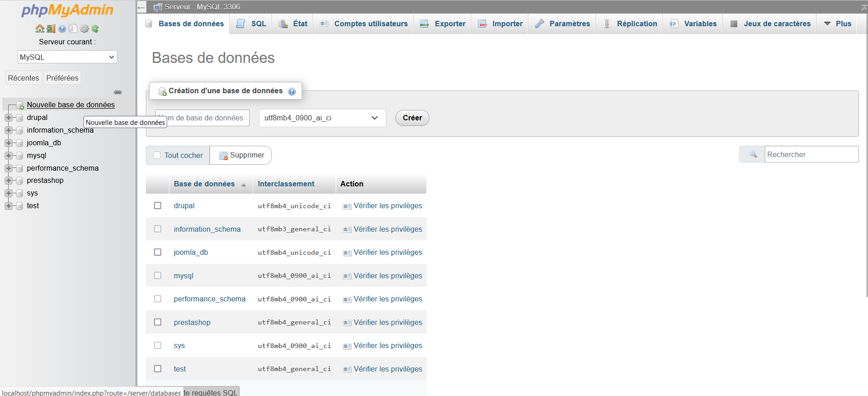868x396 pixels.
Task: Click the joomla_db database icon in tree
Action: 19,143
